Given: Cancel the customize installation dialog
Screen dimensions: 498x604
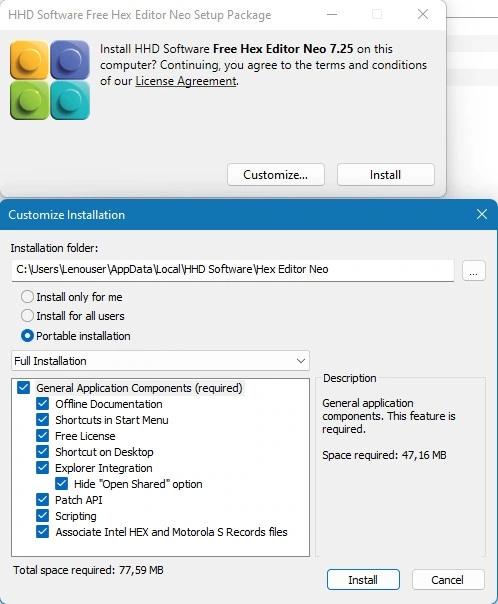Looking at the screenshot, I should (x=448, y=579).
